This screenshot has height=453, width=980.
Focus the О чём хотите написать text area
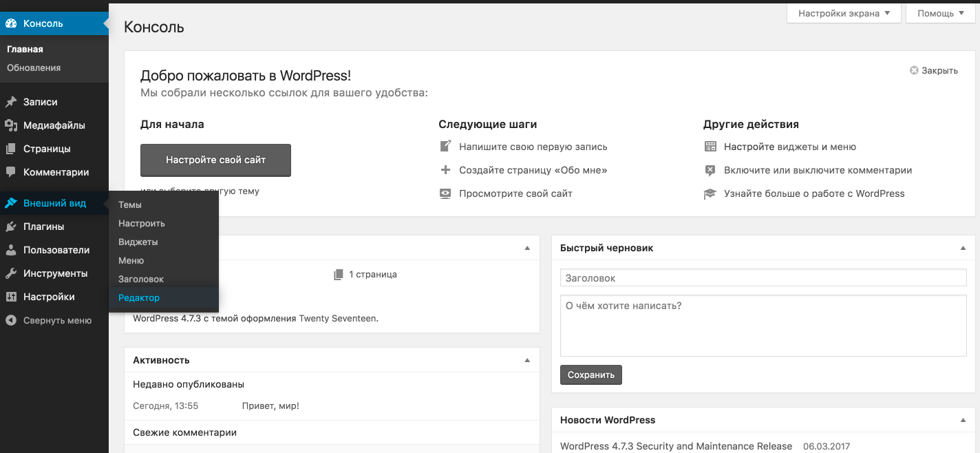pos(763,326)
